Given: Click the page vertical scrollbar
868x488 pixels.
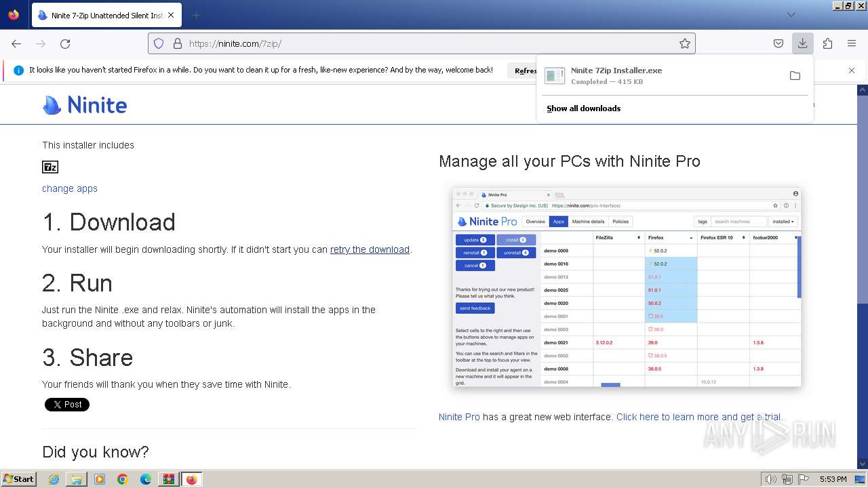Looking at the screenshot, I should [x=863, y=276].
